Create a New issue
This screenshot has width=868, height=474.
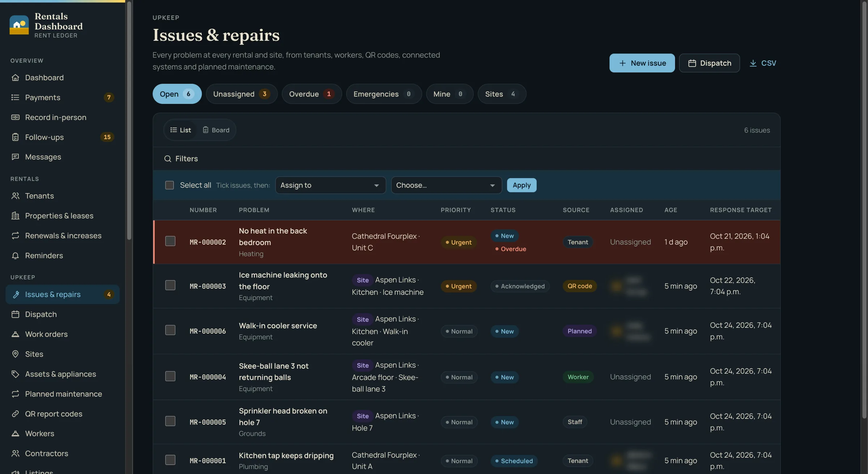point(642,63)
